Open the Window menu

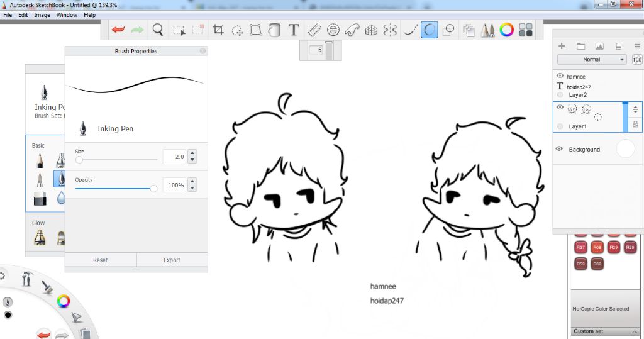coord(67,15)
